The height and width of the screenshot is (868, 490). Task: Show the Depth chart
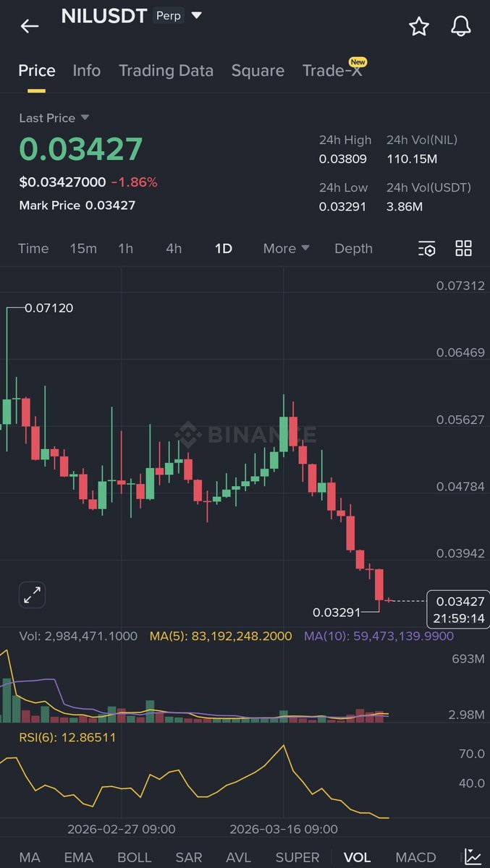point(353,249)
